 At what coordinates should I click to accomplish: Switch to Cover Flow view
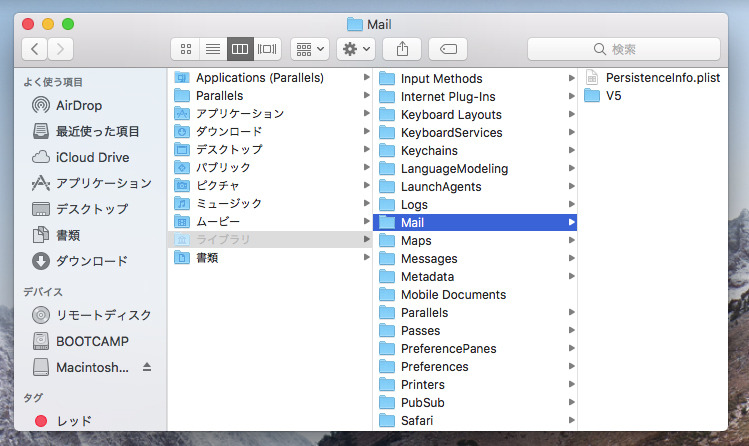267,49
